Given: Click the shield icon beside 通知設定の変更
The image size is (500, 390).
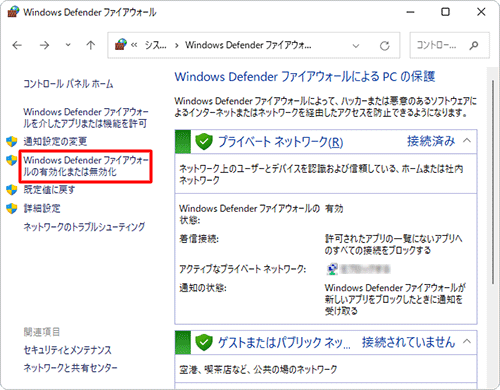Looking at the screenshot, I should pyautogui.click(x=12, y=142).
